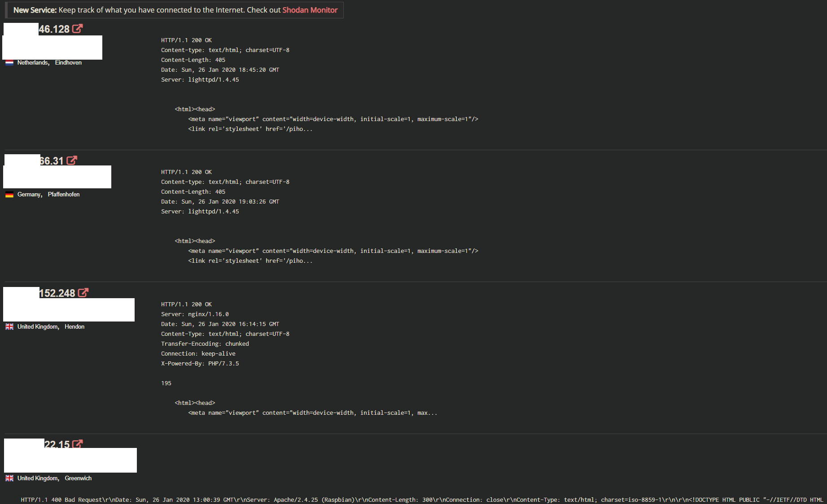Viewport: 827px width, 504px height.
Task: Filter results by city Eindhoven
Action: click(68, 63)
